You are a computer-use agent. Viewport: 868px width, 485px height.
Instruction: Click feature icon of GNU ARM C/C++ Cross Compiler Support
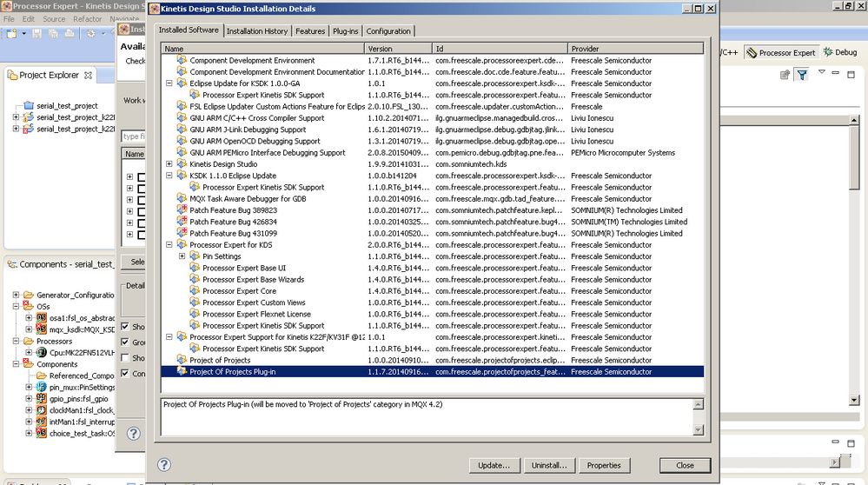tap(182, 117)
